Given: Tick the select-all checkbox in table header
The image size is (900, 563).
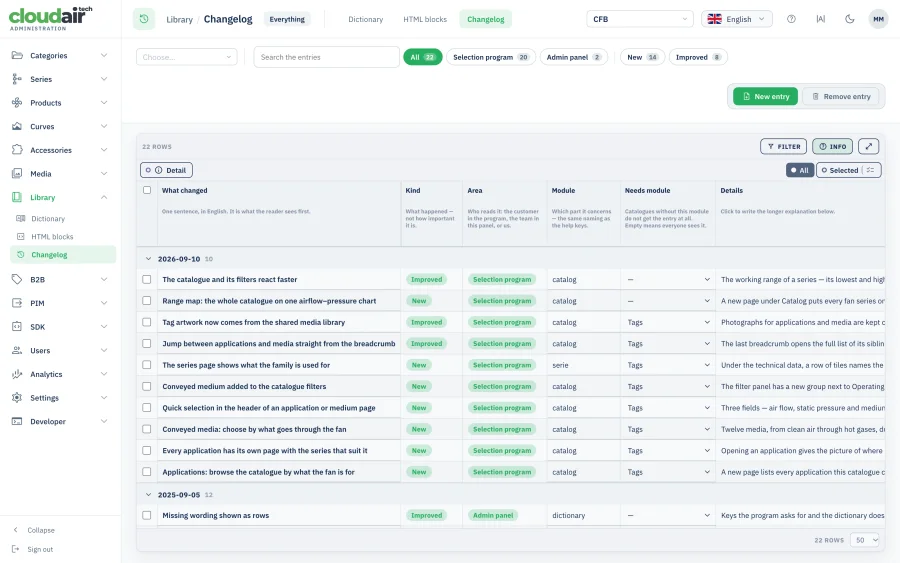Looking at the screenshot, I should (147, 190).
